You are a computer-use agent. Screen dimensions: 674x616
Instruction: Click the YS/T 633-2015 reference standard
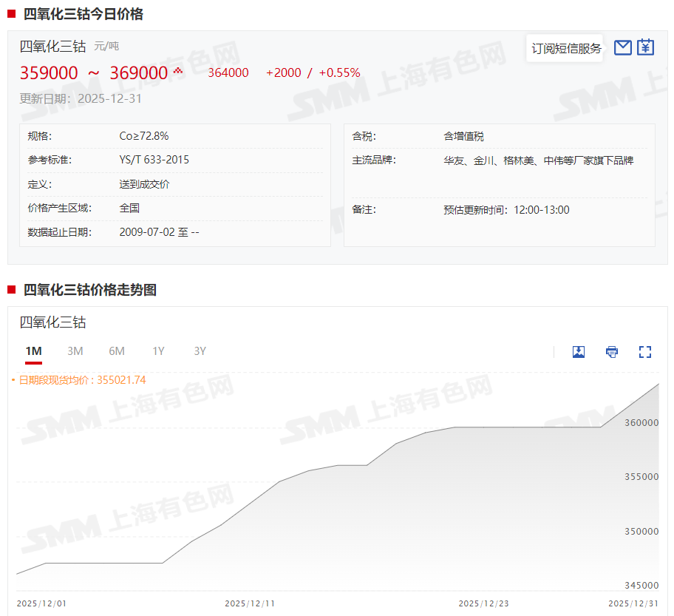[x=154, y=160]
